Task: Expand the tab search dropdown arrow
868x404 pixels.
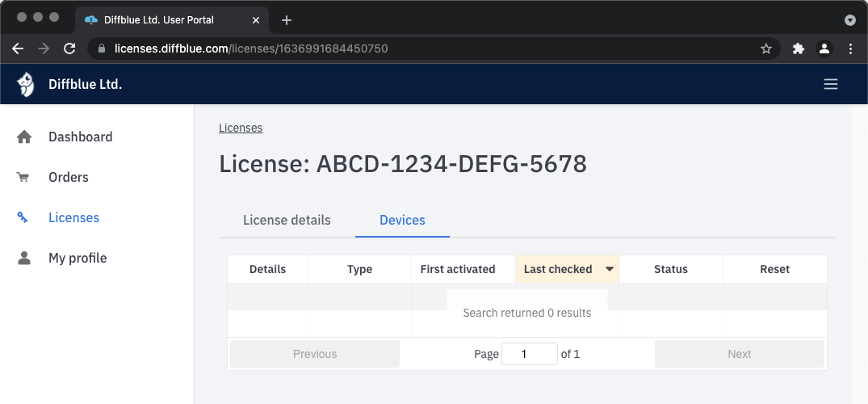Action: [849, 19]
